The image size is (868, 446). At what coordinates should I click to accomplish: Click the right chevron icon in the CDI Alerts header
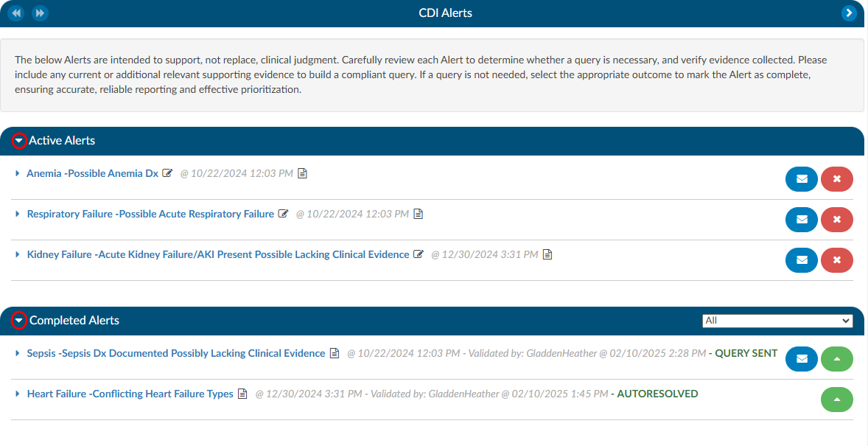849,13
